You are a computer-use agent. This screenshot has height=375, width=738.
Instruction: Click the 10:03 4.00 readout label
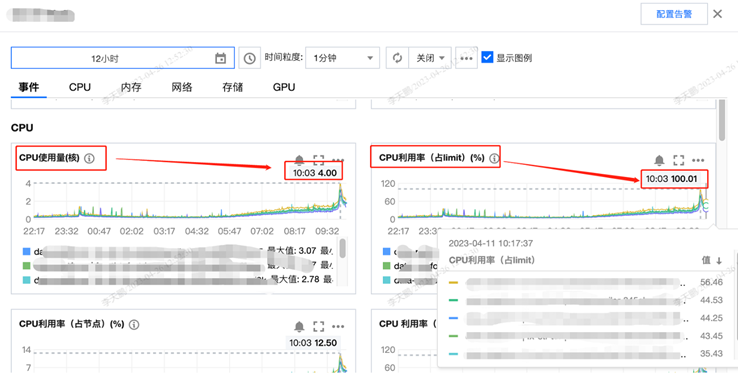(314, 173)
